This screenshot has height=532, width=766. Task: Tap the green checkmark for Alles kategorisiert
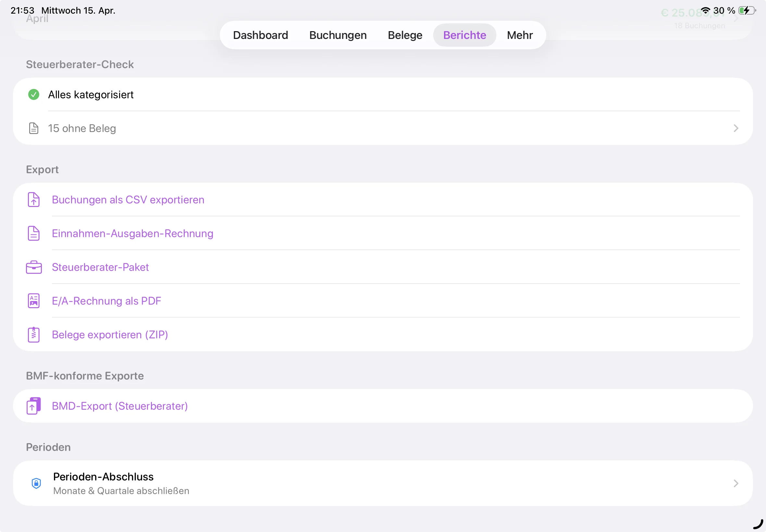[x=34, y=95]
